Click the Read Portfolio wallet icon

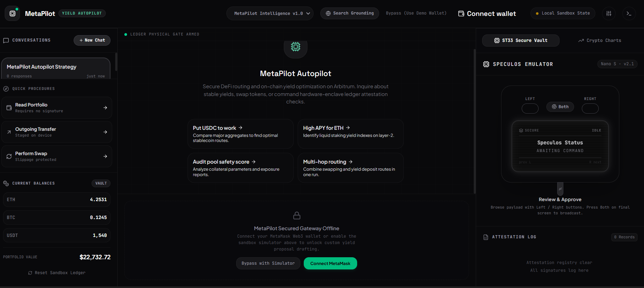(x=9, y=108)
